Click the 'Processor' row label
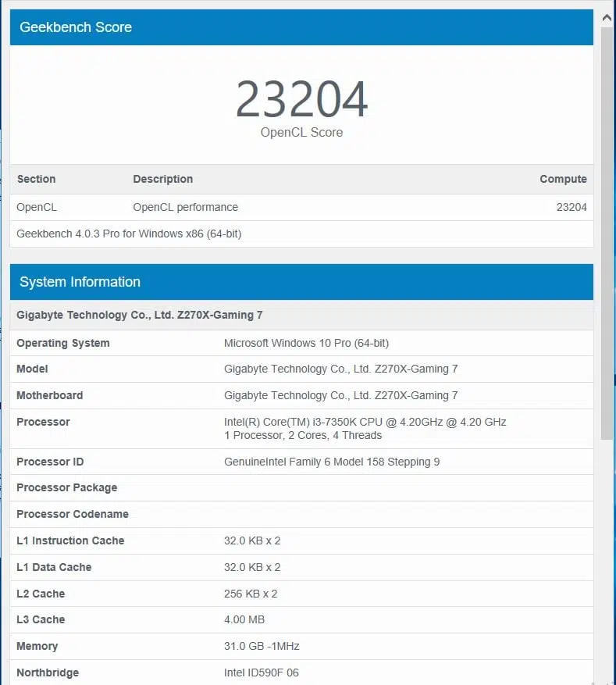The image size is (616, 685). tap(43, 422)
